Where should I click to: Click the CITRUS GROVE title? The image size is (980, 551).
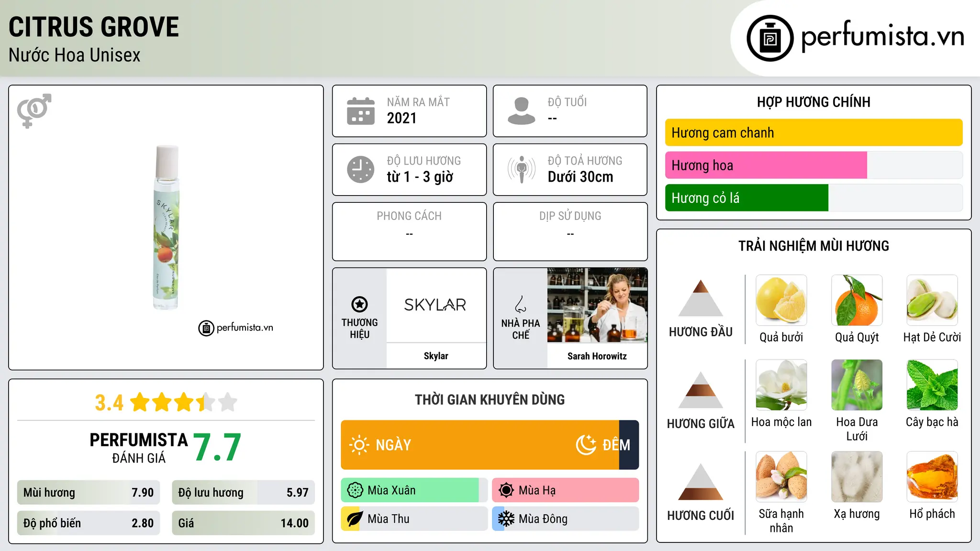[x=94, y=27]
